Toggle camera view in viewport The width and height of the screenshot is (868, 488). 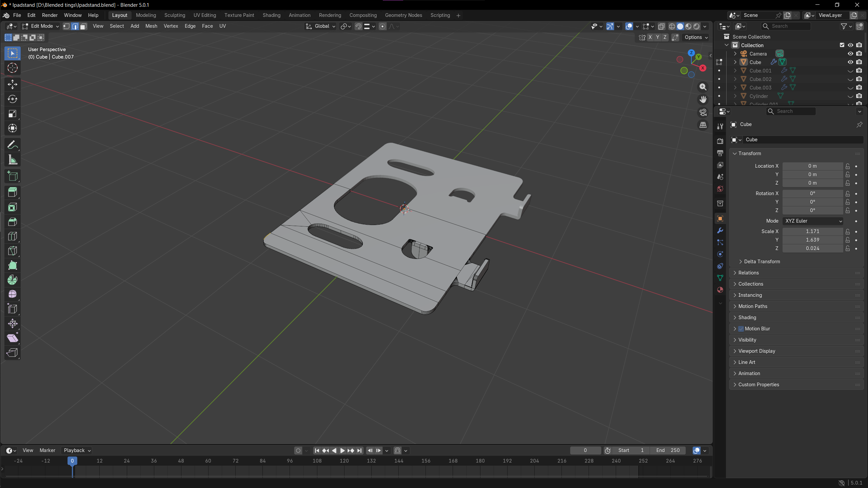click(x=703, y=112)
